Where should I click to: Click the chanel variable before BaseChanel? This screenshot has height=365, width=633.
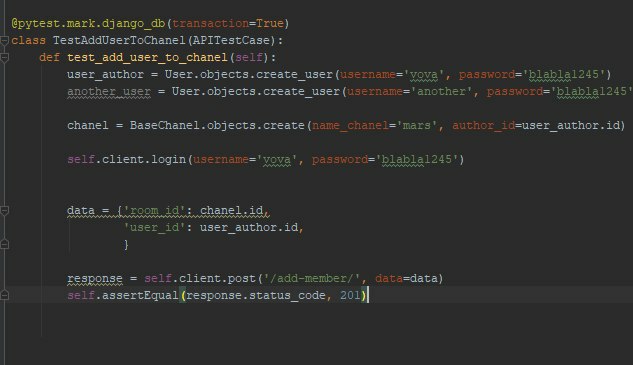pyautogui.click(x=88, y=126)
